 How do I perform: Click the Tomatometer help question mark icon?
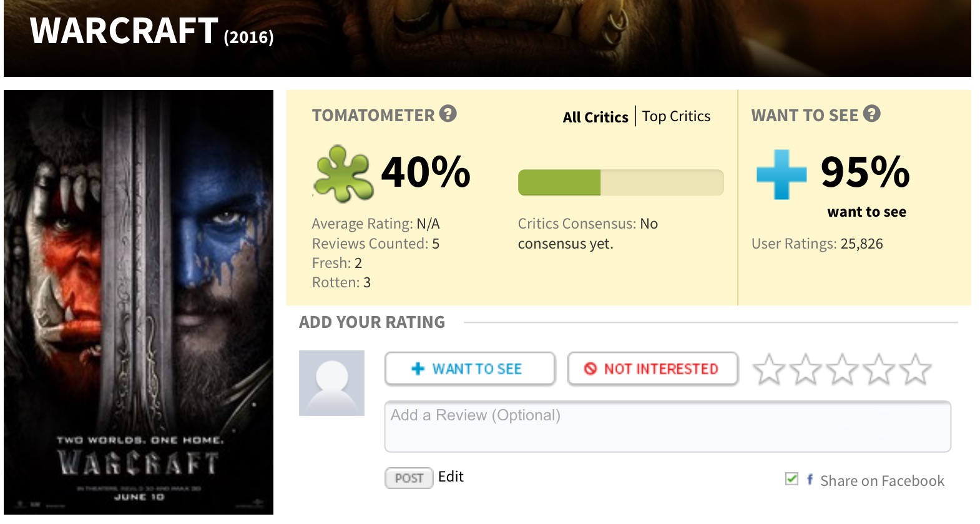(x=448, y=114)
